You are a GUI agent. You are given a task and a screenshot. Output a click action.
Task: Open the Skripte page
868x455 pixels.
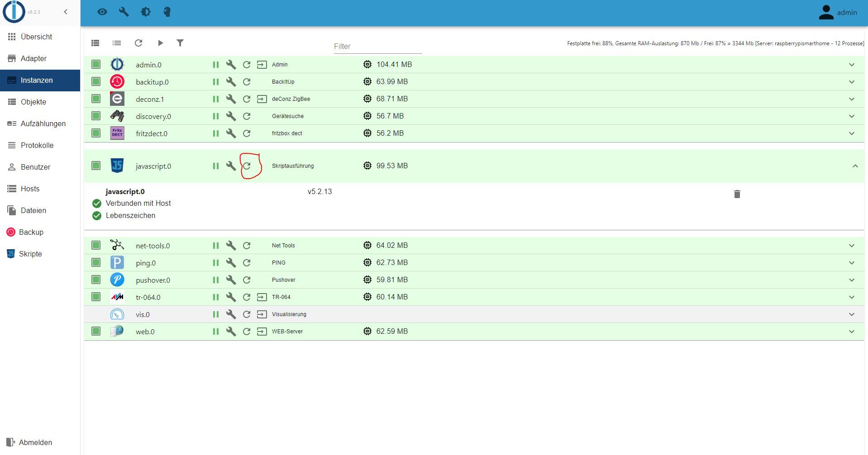point(40,254)
